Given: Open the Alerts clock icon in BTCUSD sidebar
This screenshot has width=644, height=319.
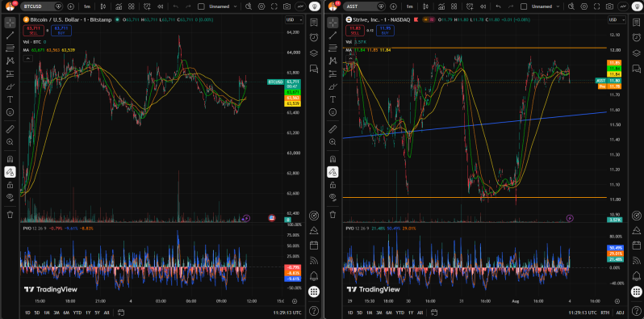Looking at the screenshot, I should 314,37.
